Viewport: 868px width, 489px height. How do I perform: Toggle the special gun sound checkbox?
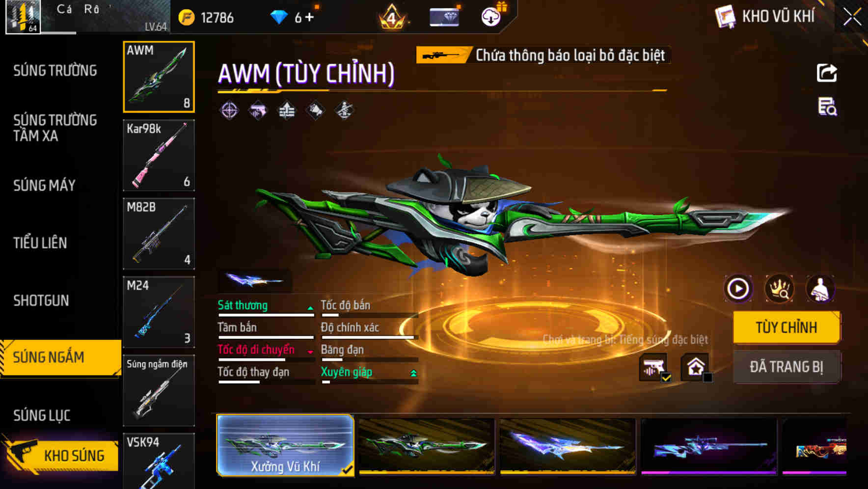(x=666, y=378)
